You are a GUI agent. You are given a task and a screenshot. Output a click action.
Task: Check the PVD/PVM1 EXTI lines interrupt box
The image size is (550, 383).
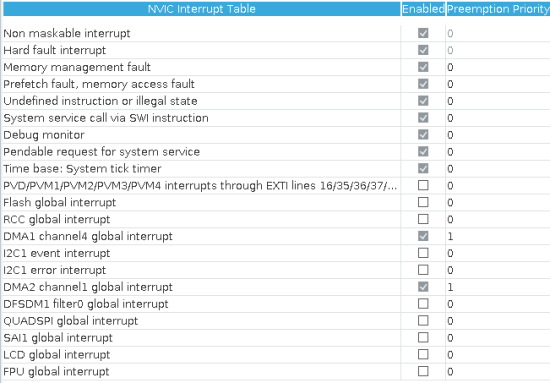pyautogui.click(x=423, y=185)
